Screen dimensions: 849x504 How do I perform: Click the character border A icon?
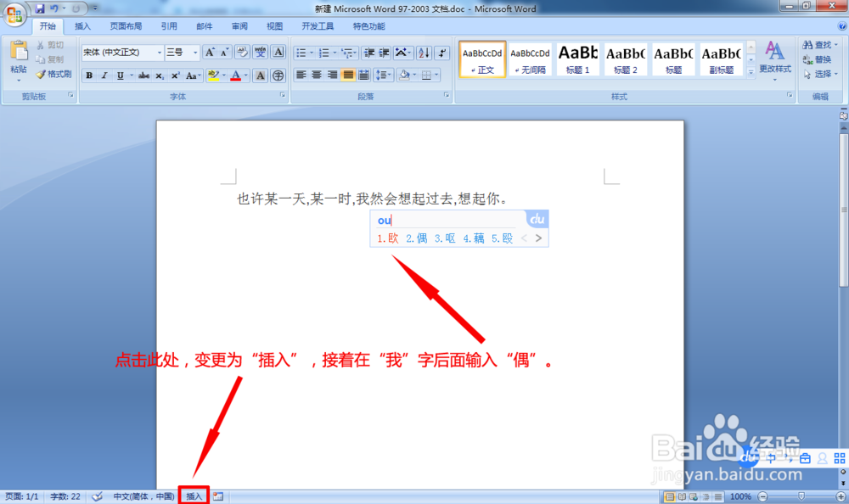(278, 52)
